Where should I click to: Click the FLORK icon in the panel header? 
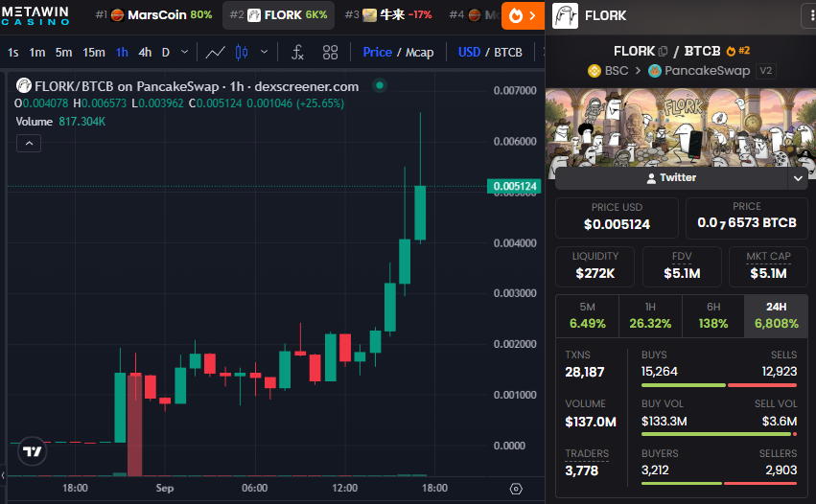[x=565, y=15]
